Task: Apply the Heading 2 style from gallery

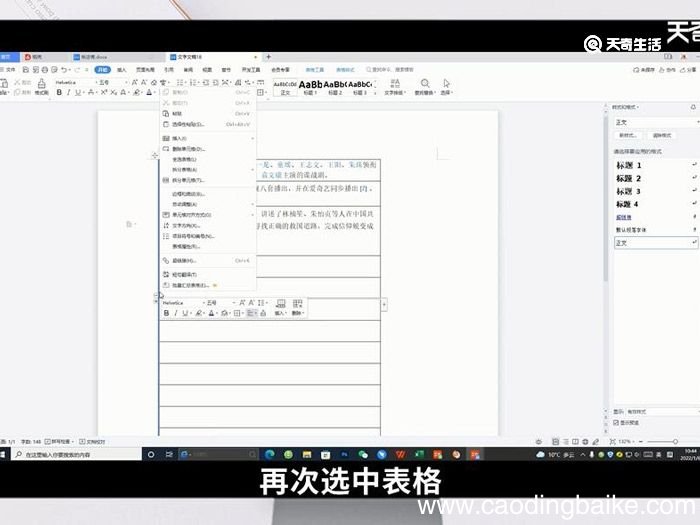Action: 335,86
